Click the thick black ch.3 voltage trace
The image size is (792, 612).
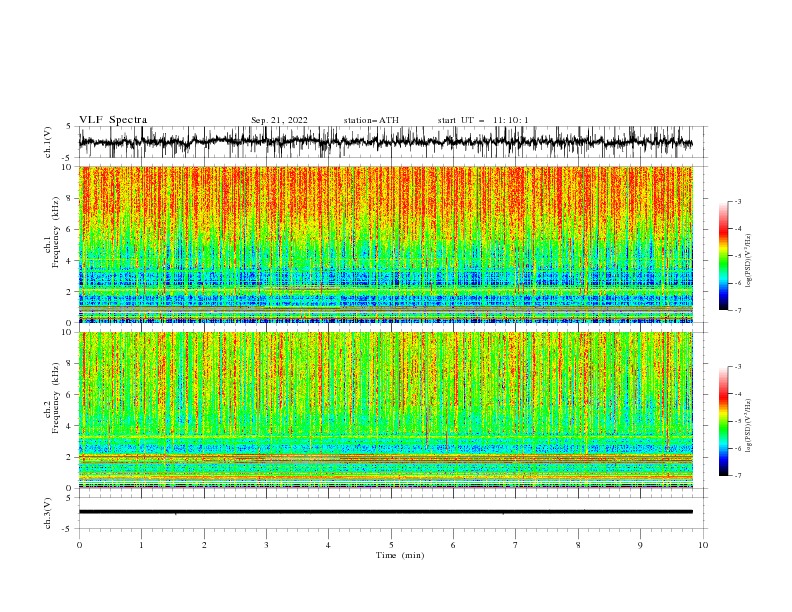click(x=386, y=512)
